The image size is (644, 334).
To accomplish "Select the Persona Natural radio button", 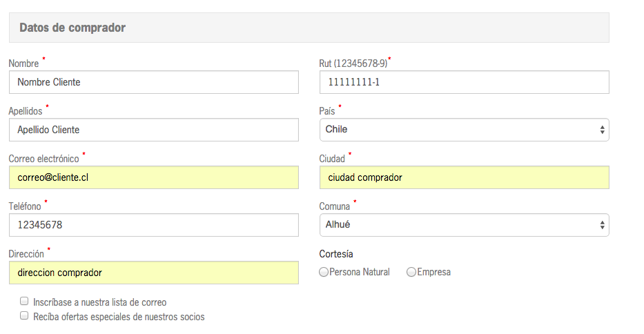I will (324, 273).
